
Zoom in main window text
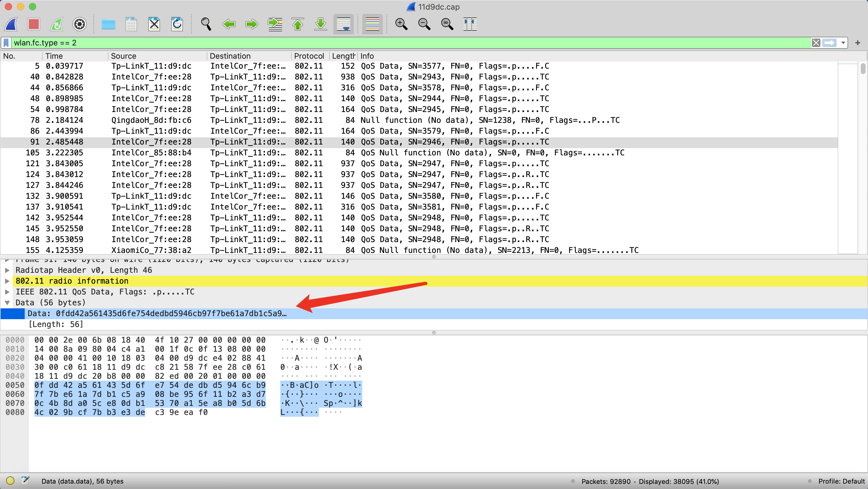(x=401, y=24)
